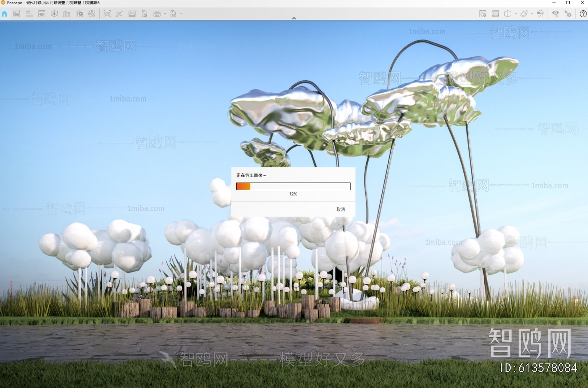Image resolution: width=588 pixels, height=388 pixels.
Task: Click the Home icon in the toolbar
Action: pyautogui.click(x=4, y=14)
